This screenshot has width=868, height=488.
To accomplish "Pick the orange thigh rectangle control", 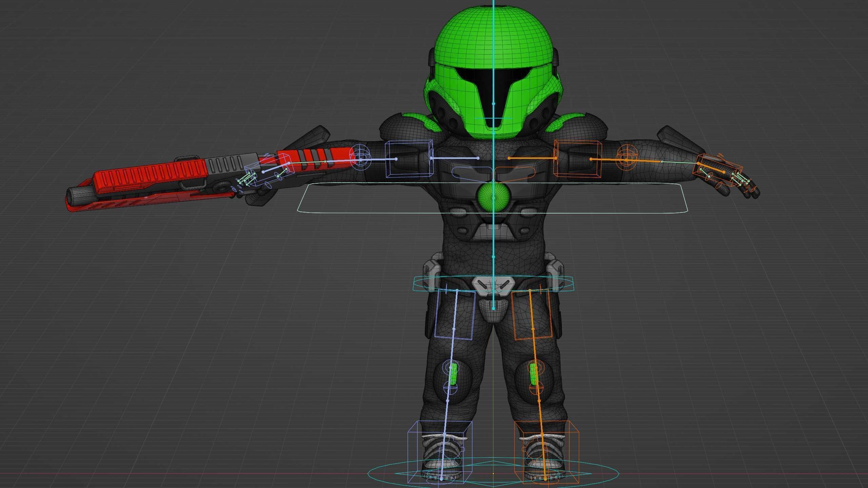I will 532,314.
